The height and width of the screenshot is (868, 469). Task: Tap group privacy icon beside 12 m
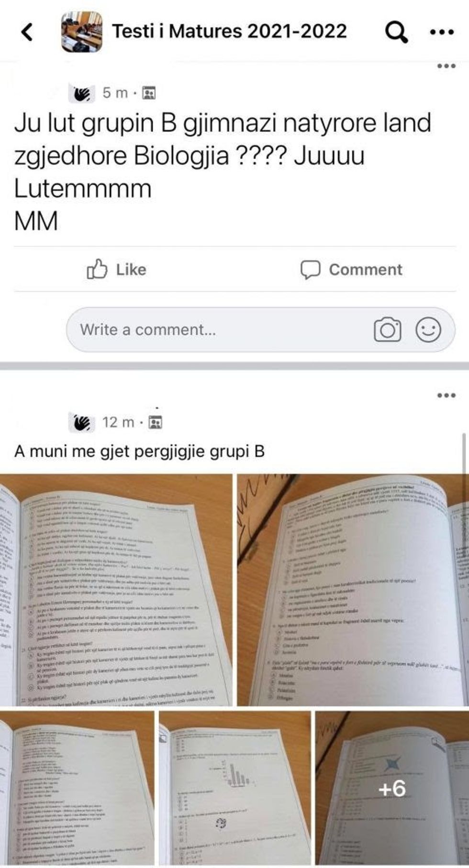point(156,422)
